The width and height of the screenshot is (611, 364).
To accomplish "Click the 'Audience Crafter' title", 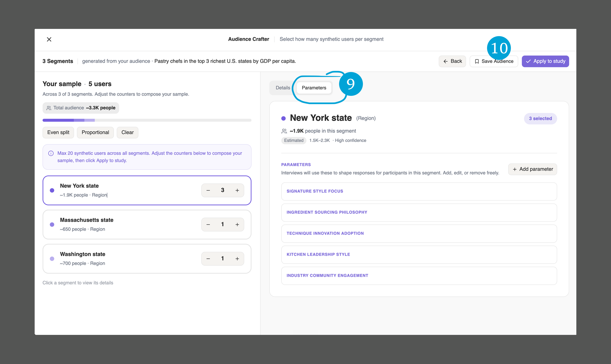I will (249, 39).
